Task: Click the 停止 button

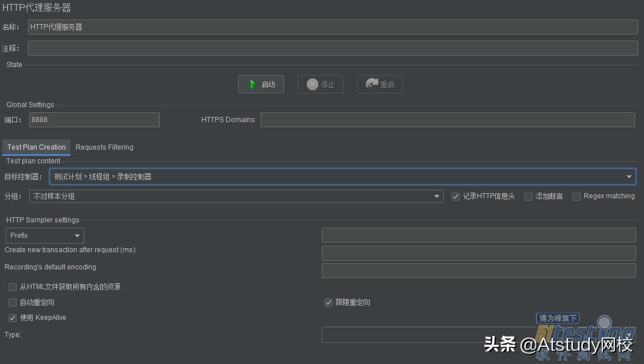Action: tap(320, 84)
